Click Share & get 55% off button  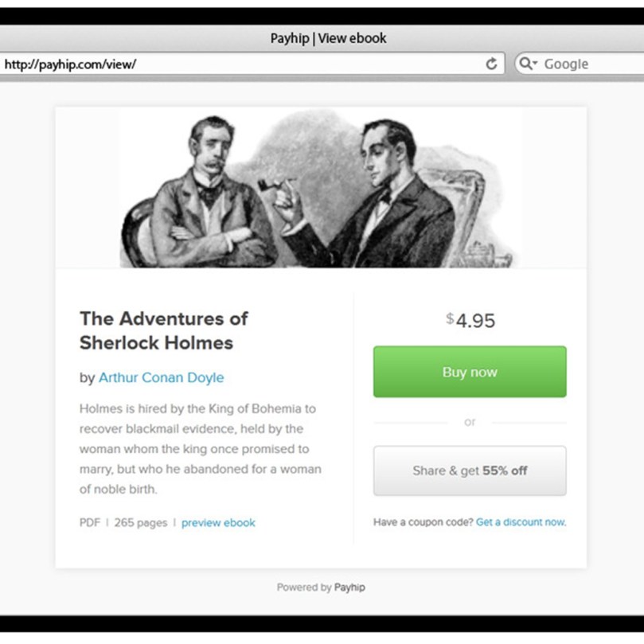click(x=470, y=470)
